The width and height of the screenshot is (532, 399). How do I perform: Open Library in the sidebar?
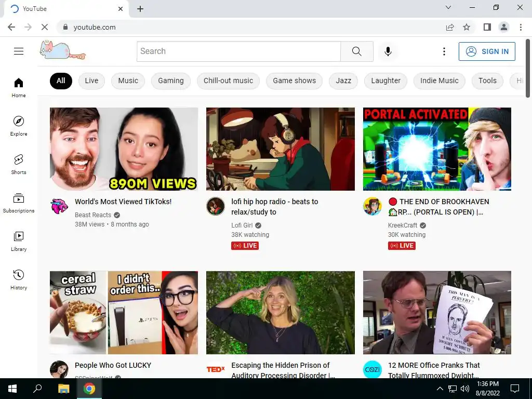tap(19, 241)
